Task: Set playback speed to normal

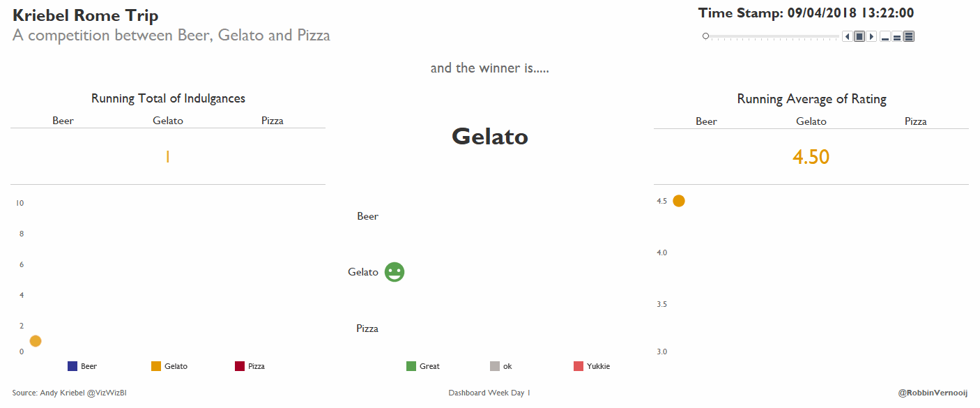Action: click(x=897, y=36)
